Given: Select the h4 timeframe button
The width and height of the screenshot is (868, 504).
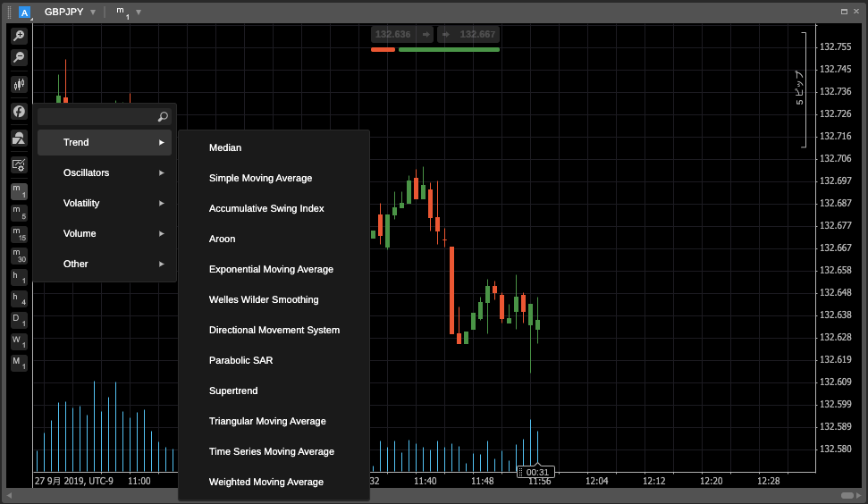Looking at the screenshot, I should click(x=19, y=299).
